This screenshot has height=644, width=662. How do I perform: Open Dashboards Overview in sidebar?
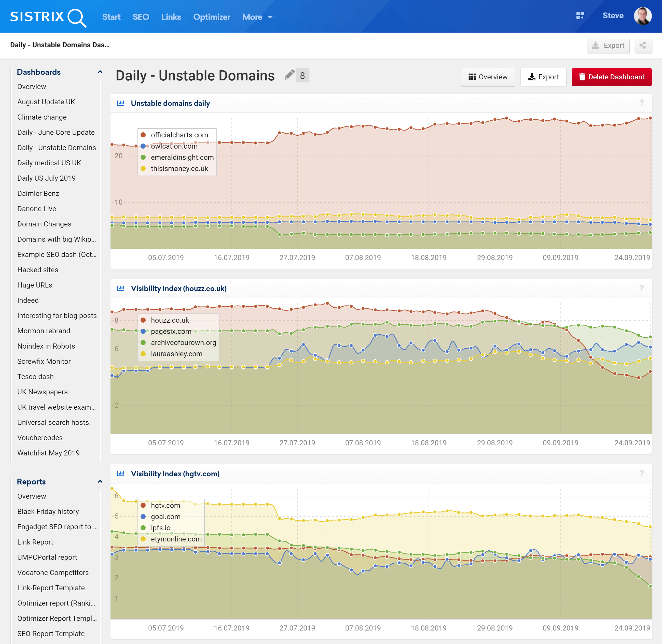point(32,87)
